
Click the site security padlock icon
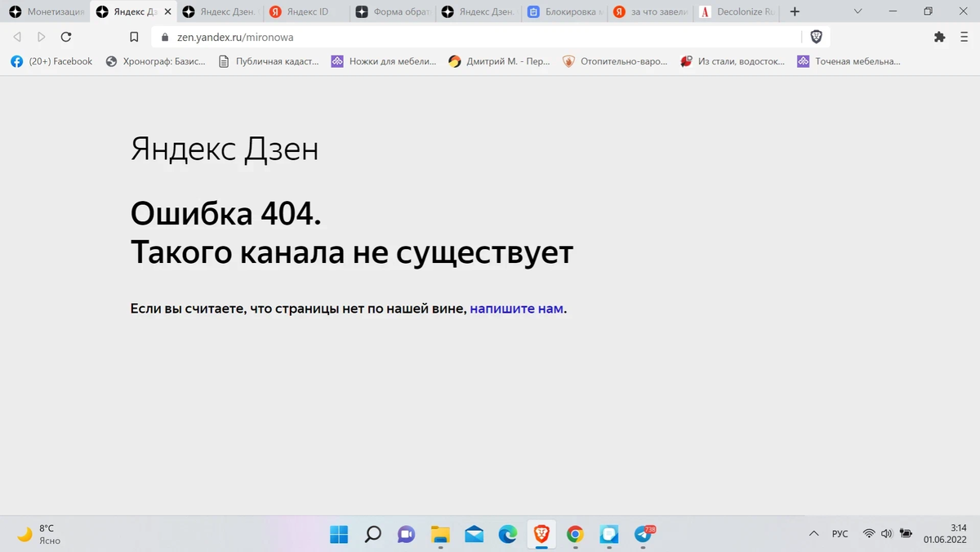pyautogui.click(x=166, y=37)
